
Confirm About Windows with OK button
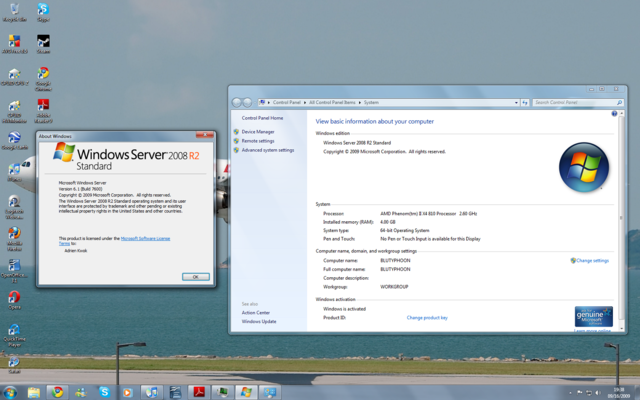pos(196,277)
